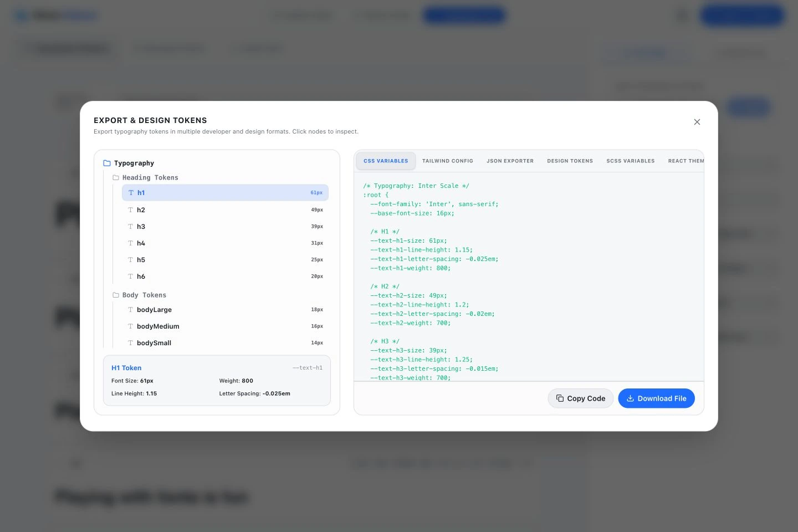This screenshot has height=532, width=798.
Task: Click the type icon beside h4
Action: click(x=131, y=243)
